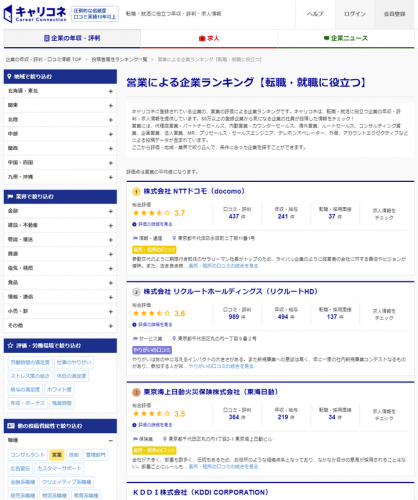Toggle the 残業時間 filter tag
The image size is (418, 500).
(x=62, y=403)
